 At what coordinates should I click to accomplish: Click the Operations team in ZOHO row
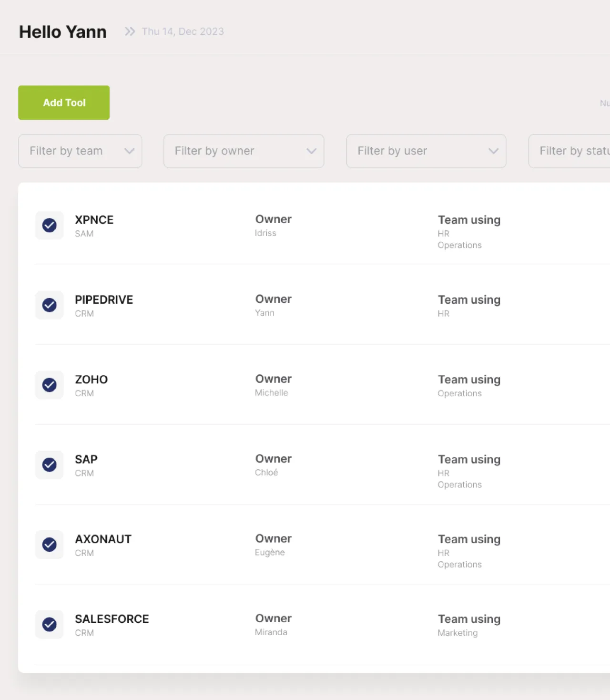pos(460,393)
